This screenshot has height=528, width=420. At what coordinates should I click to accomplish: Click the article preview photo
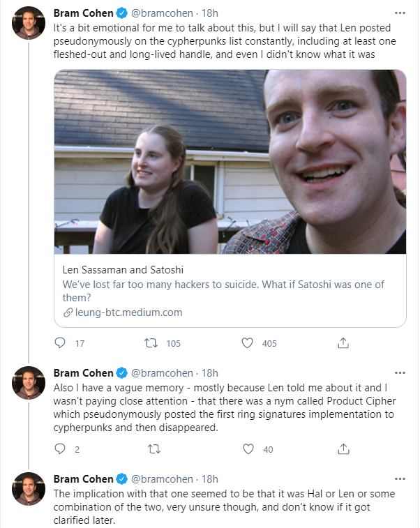[x=230, y=161]
